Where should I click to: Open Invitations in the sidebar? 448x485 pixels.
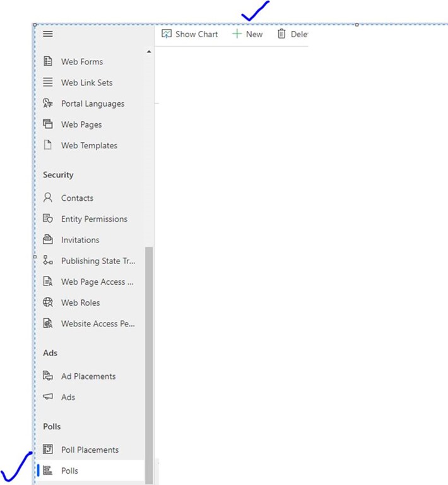[x=80, y=240]
